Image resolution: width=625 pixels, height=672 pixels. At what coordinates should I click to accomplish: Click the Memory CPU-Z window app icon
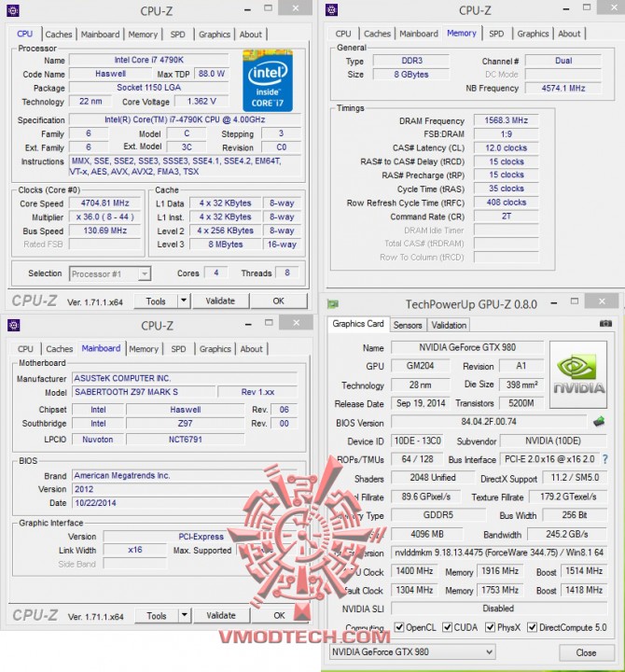(331, 10)
